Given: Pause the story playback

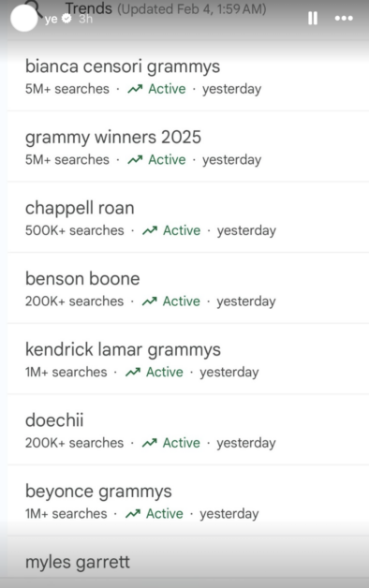Looking at the screenshot, I should point(313,18).
